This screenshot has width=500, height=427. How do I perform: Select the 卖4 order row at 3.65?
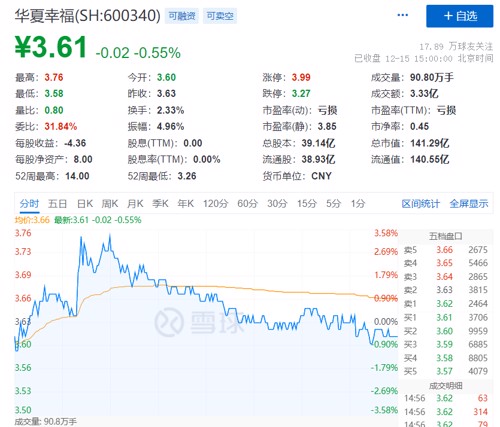coord(445,263)
